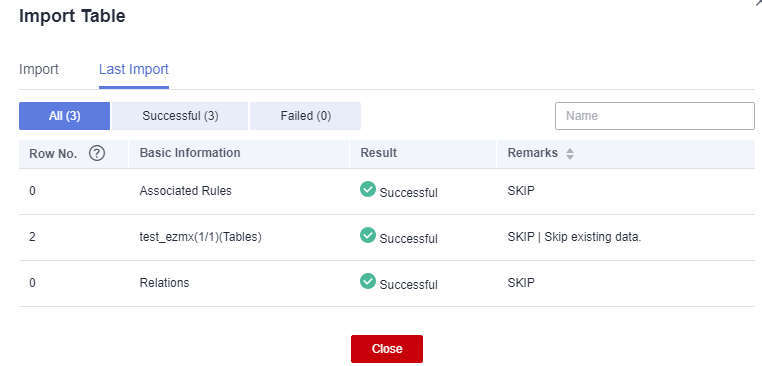This screenshot has height=366, width=762.
Task: Click the Basic Information column header
Action: tap(190, 153)
